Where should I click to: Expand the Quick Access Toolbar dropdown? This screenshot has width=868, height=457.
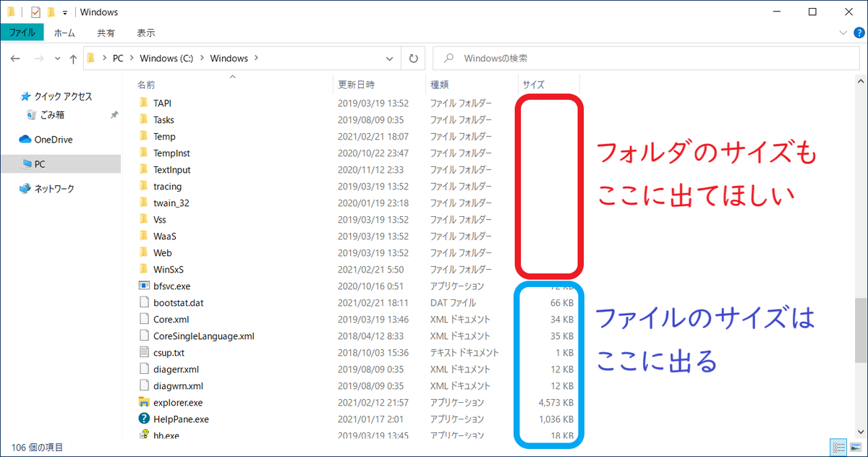[64, 12]
